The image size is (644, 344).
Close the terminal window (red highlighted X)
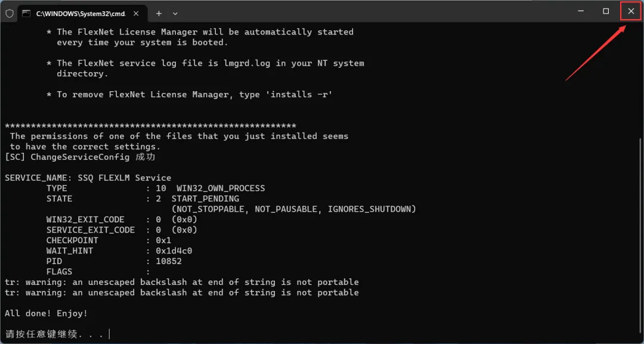pyautogui.click(x=631, y=11)
